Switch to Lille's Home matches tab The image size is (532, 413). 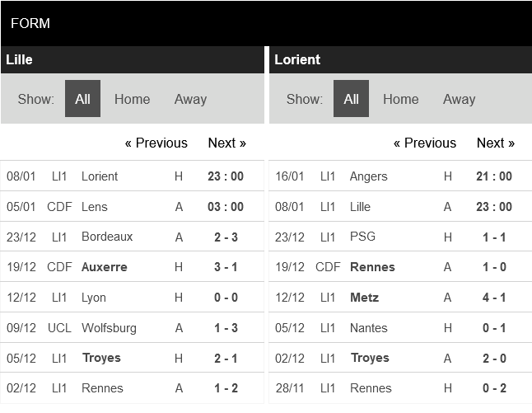pos(132,99)
